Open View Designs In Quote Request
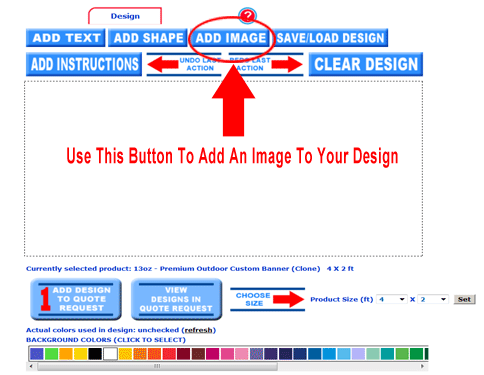The width and height of the screenshot is (484, 375). click(176, 299)
